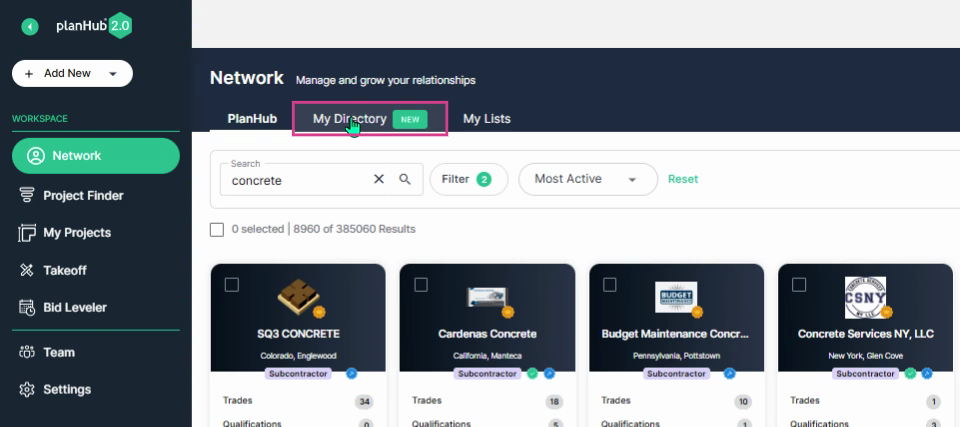
Task: Click the Reset link
Action: point(683,179)
